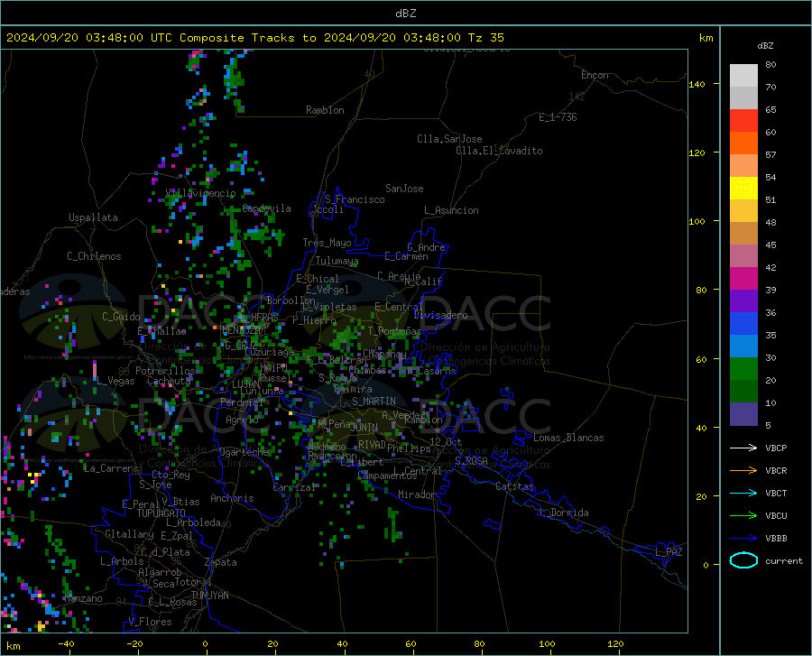Click the 140 km vertical axis tick label
This screenshot has width=812, height=656.
(x=697, y=84)
